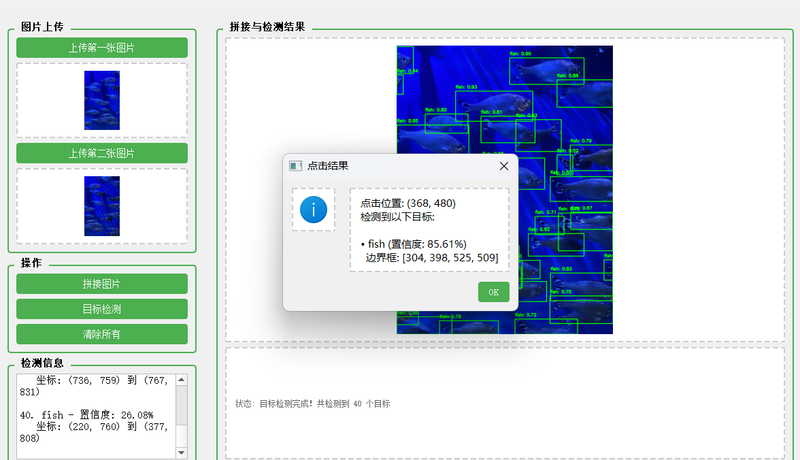Click the '边界框: [304, 398, 525, 509]' line

[432, 258]
